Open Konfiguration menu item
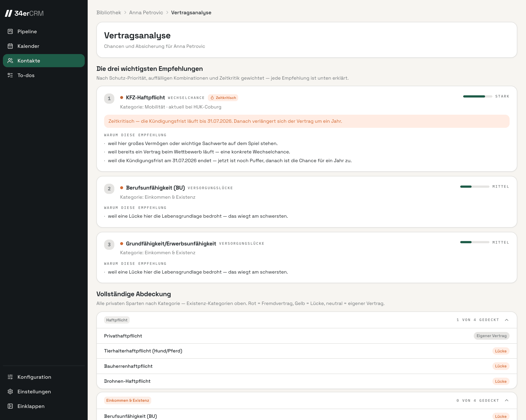This screenshot has width=526, height=420. click(x=44, y=377)
